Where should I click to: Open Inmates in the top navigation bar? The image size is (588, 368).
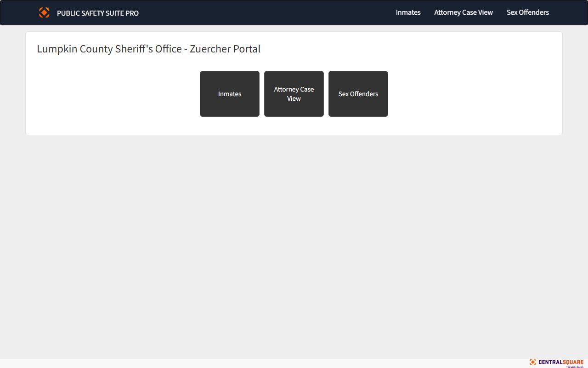(x=408, y=12)
